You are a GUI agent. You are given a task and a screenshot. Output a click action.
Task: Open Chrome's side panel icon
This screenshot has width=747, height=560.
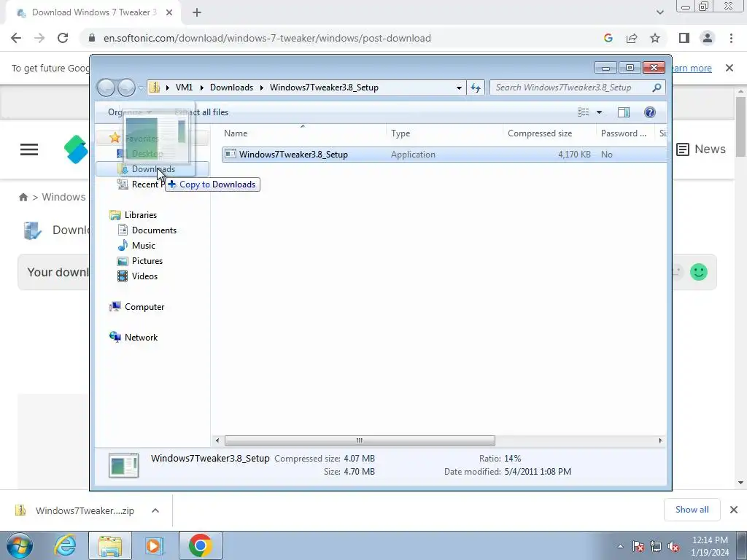(x=684, y=38)
